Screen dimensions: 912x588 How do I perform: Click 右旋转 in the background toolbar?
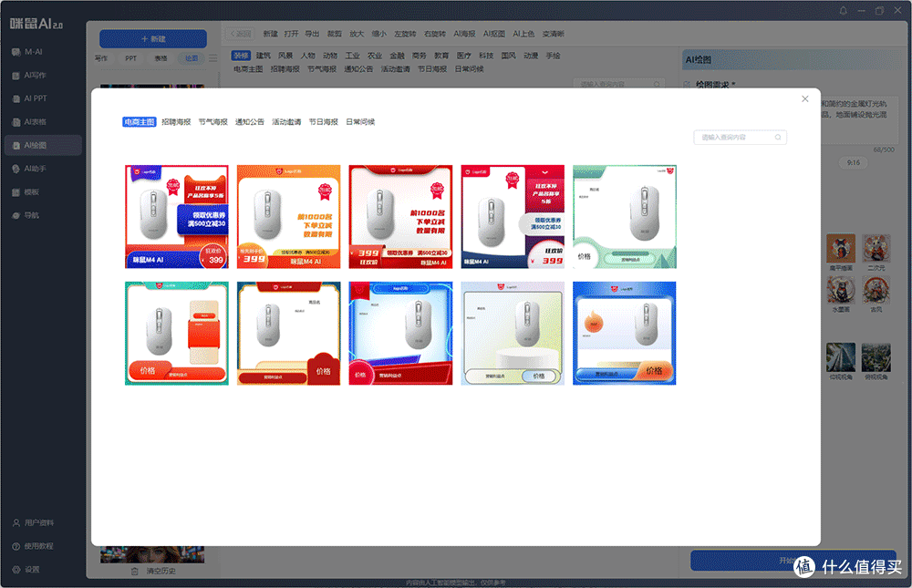pyautogui.click(x=435, y=34)
